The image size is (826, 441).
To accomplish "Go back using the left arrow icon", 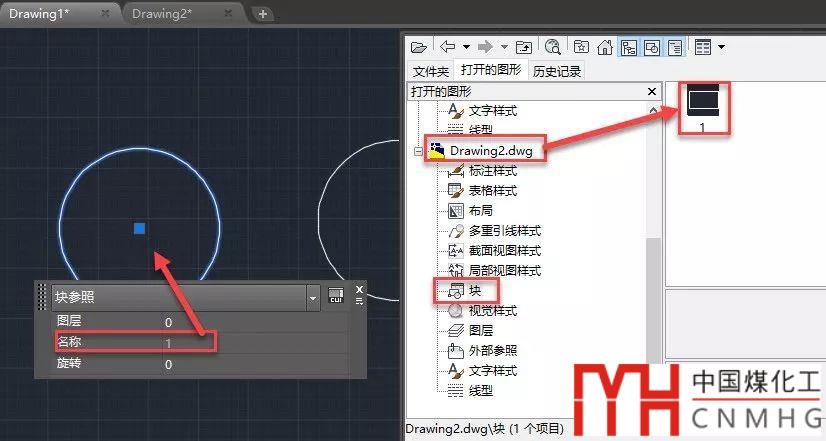I will [x=447, y=47].
